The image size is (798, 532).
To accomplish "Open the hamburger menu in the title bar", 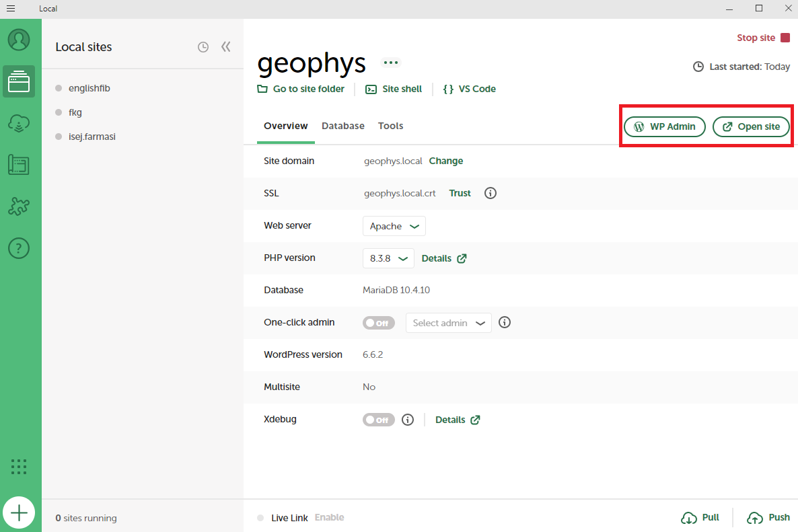I will coord(10,9).
